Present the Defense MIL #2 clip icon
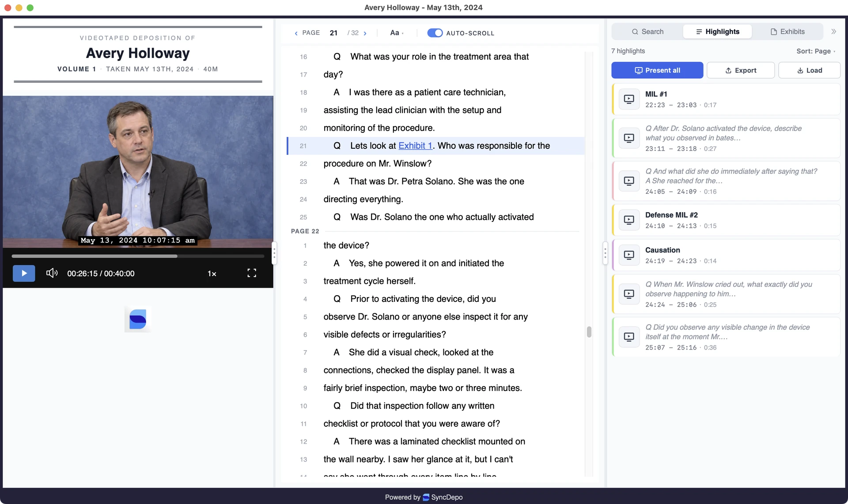The height and width of the screenshot is (504, 848). (x=629, y=220)
